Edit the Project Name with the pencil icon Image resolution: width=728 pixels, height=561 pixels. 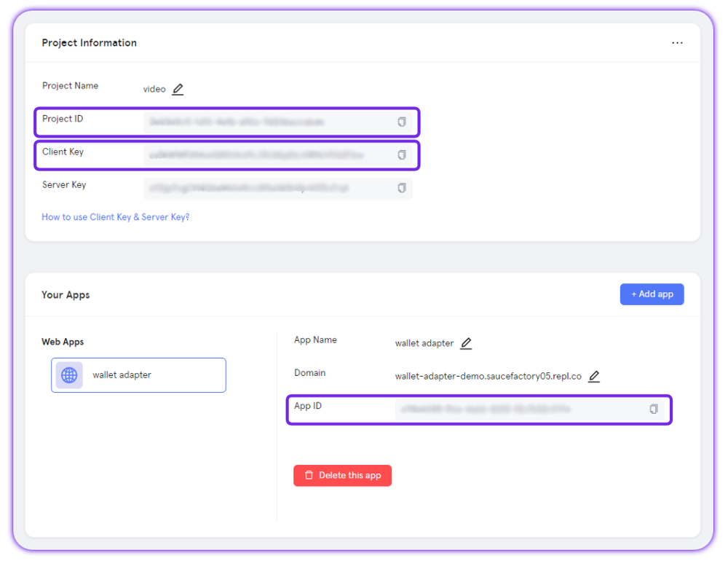coord(177,88)
